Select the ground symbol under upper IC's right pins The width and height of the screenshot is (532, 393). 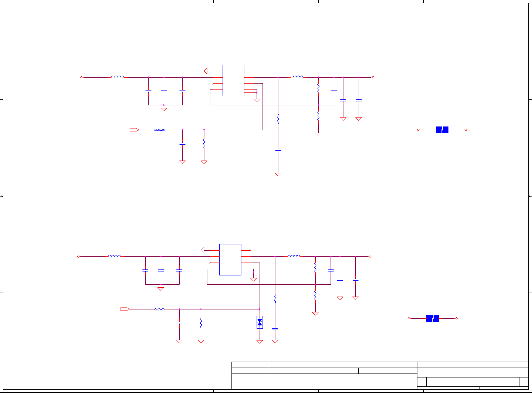click(257, 100)
